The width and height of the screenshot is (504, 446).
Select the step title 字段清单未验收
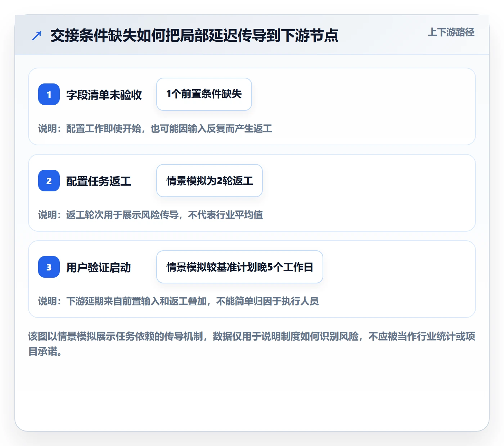tap(104, 95)
